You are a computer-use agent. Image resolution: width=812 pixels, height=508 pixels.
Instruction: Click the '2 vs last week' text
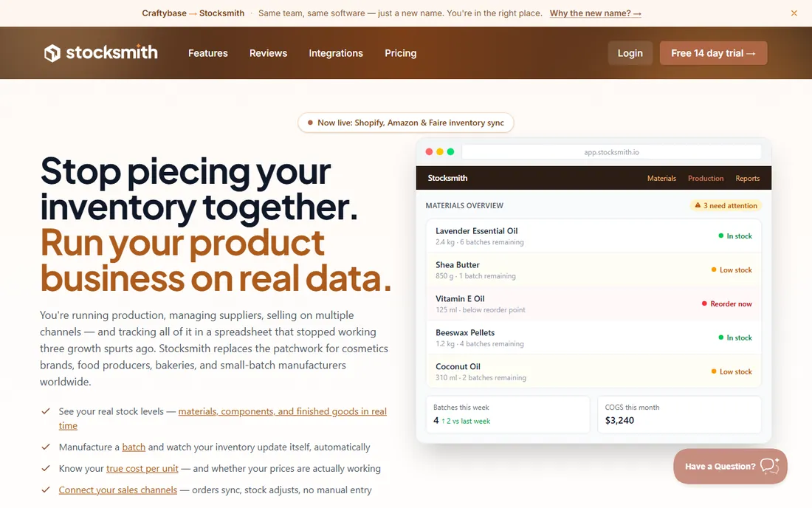click(x=468, y=421)
